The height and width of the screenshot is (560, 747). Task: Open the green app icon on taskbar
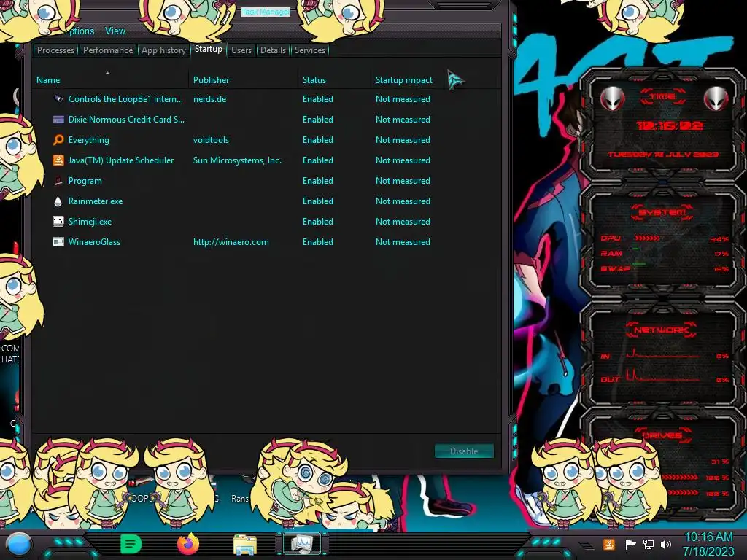[131, 544]
